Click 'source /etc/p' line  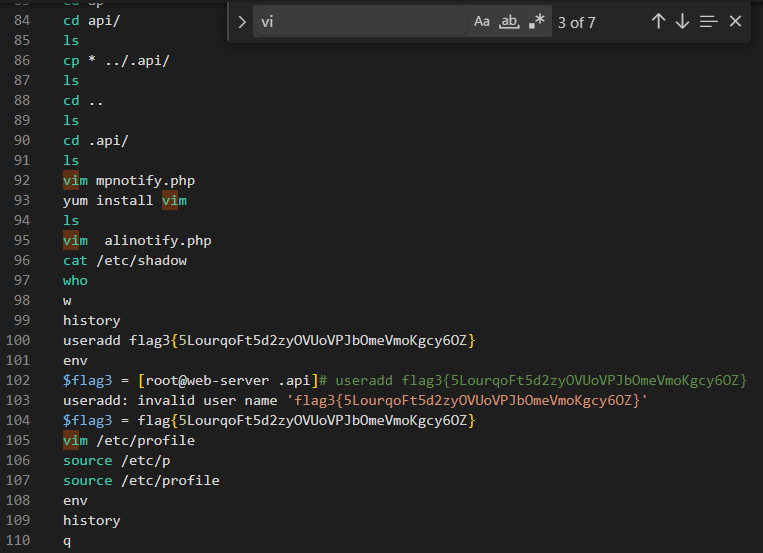(117, 461)
